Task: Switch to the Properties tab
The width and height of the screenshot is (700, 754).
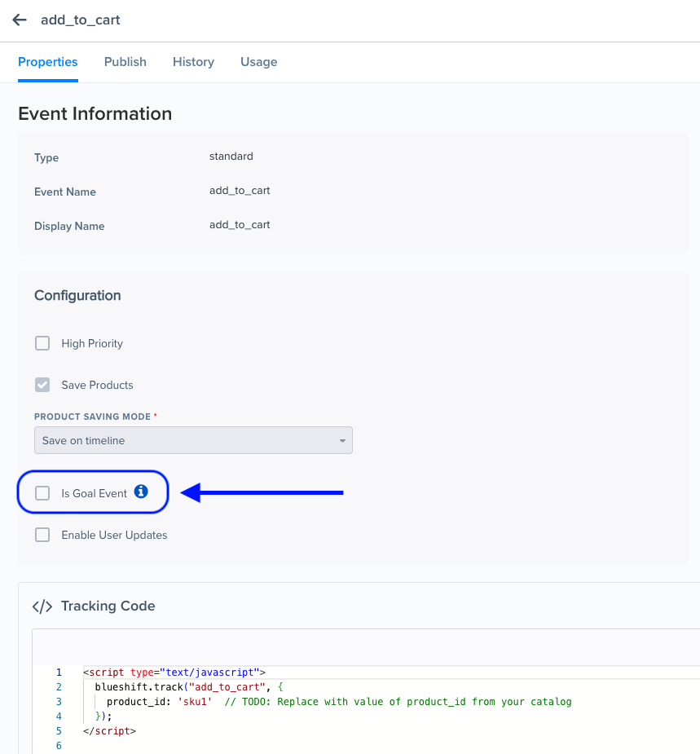Action: tap(48, 62)
